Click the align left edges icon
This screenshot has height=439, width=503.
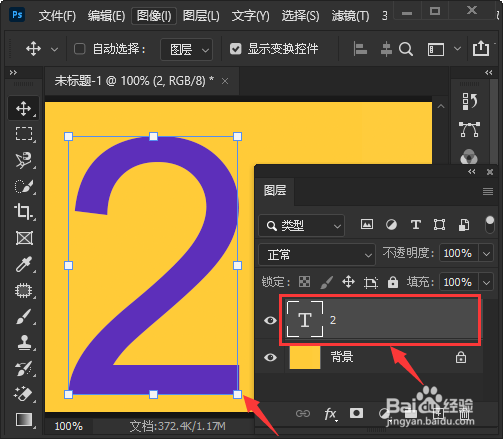coord(360,49)
